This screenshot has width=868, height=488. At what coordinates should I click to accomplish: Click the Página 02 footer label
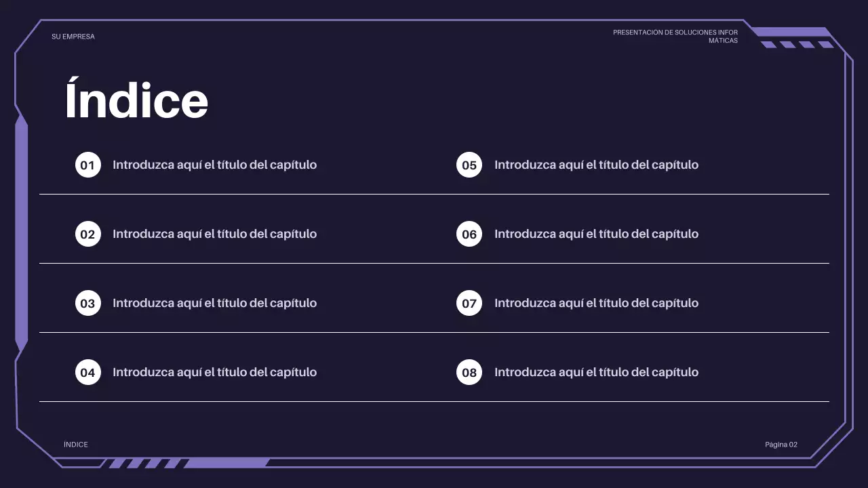coord(781,445)
